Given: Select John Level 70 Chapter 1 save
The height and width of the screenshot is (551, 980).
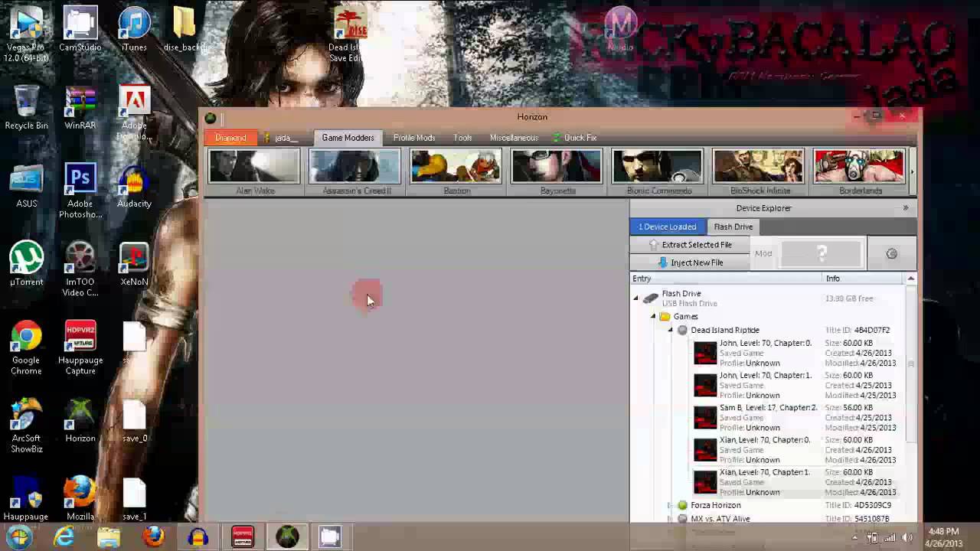Looking at the screenshot, I should [x=798, y=385].
